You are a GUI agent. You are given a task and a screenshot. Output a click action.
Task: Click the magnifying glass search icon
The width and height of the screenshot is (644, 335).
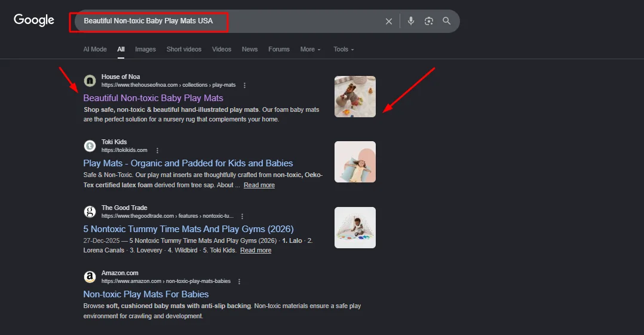[x=446, y=21]
